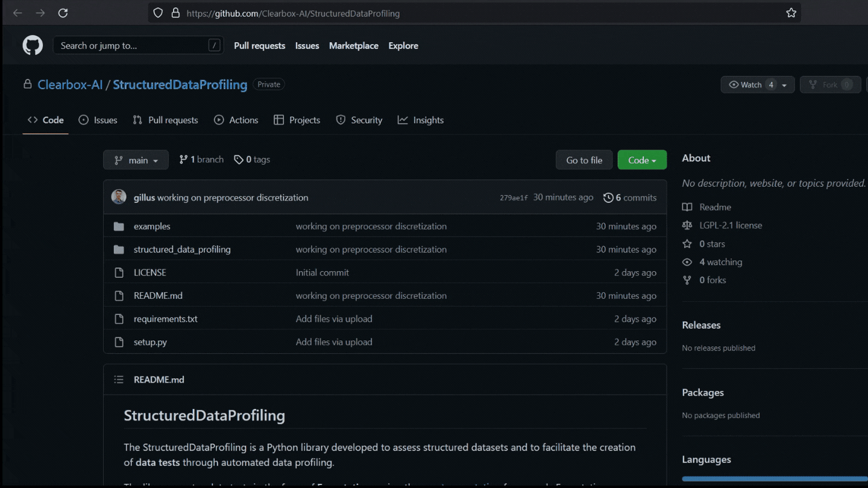This screenshot has height=488, width=868.
Task: Open the Releases section heading
Action: click(701, 325)
